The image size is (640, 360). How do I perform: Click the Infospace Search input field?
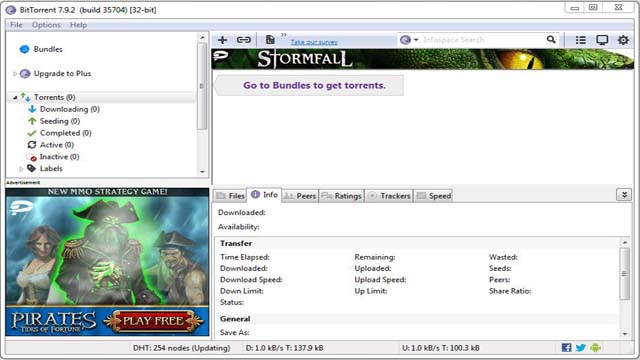pyautogui.click(x=483, y=40)
